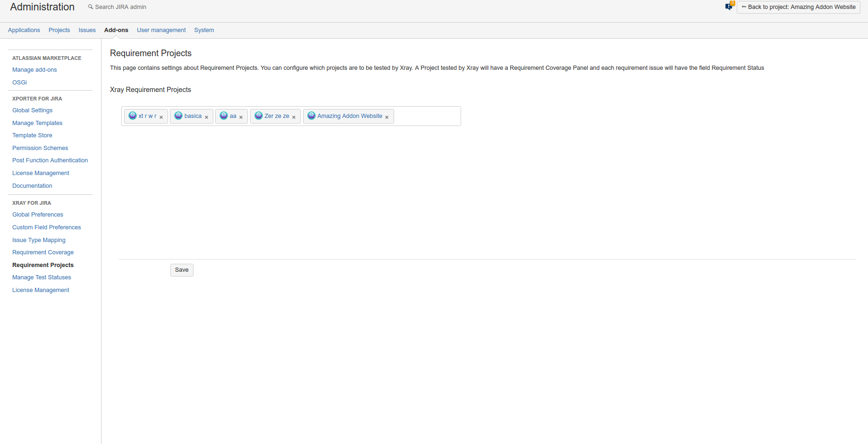Screen dimensions: 868x444
Task: Click the Zer ze ze tag label
Action: (277, 116)
